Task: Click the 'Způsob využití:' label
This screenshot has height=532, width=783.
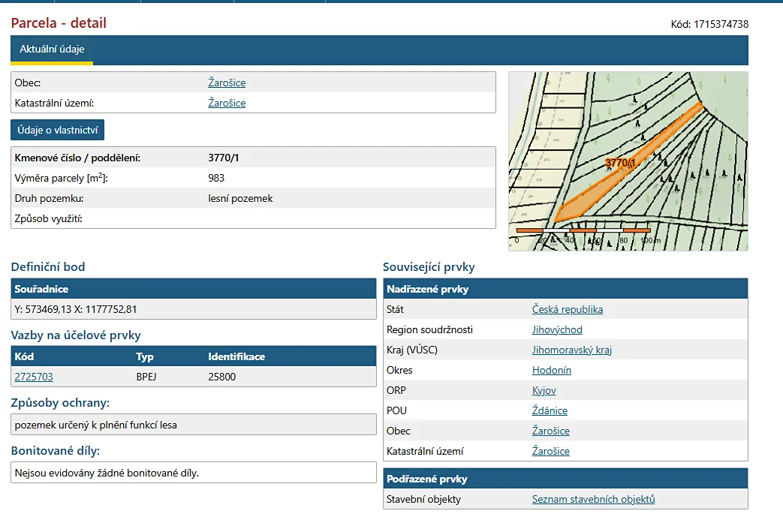Action: pos(49,219)
